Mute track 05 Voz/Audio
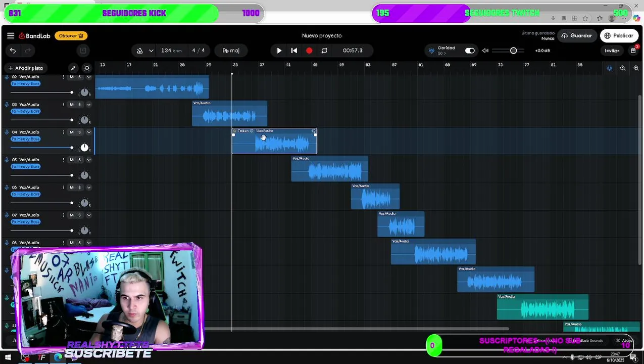 [71, 160]
